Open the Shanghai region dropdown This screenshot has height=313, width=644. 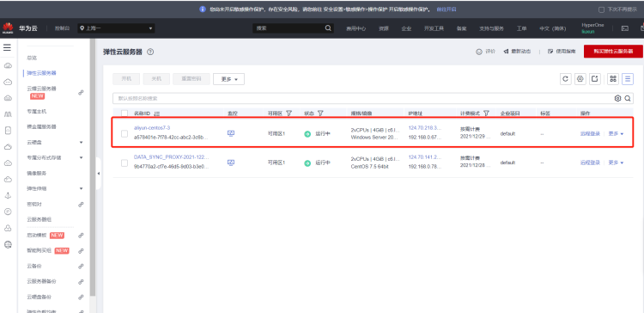[117, 28]
